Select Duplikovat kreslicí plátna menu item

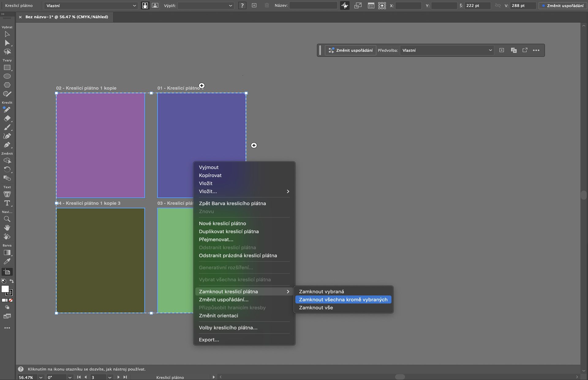tap(229, 232)
